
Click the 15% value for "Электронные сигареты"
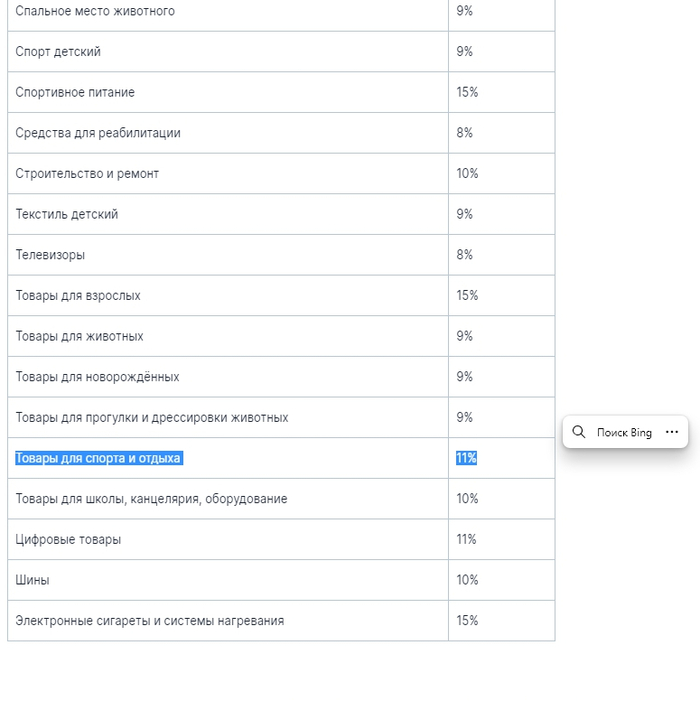click(467, 620)
